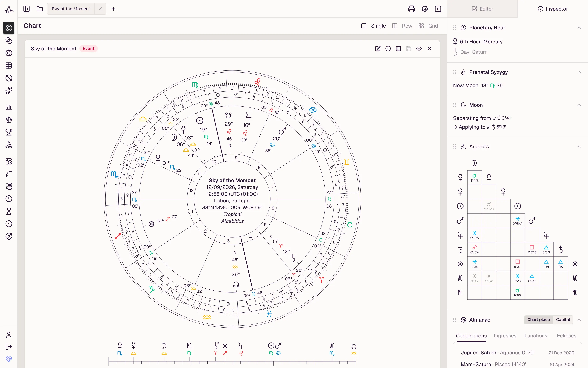588x368 pixels.
Task: Close the chart card with X
Action: (429, 49)
